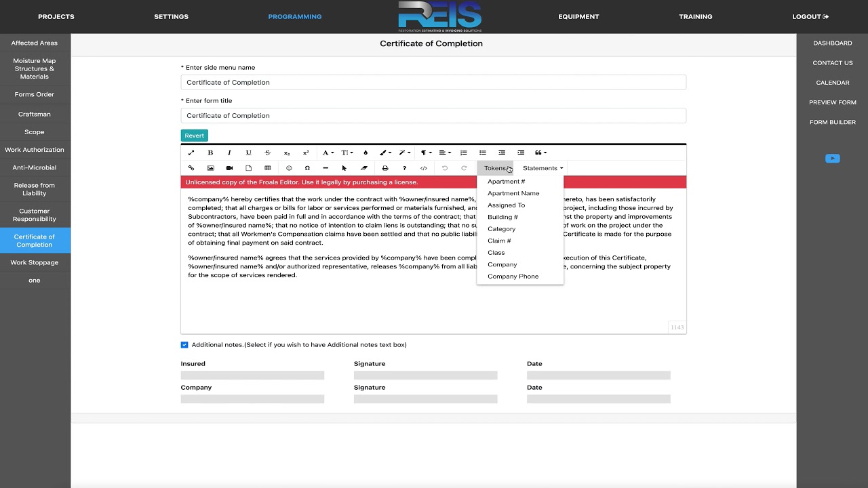Open Release from Liability sidebar item
This screenshot has height=488, width=868.
[35, 189]
